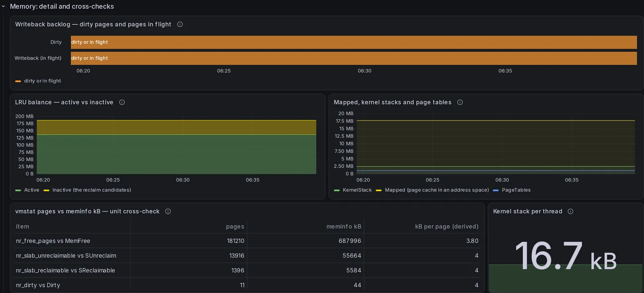Toggle PageTables legend entry
This screenshot has width=644, height=293.
pos(516,190)
